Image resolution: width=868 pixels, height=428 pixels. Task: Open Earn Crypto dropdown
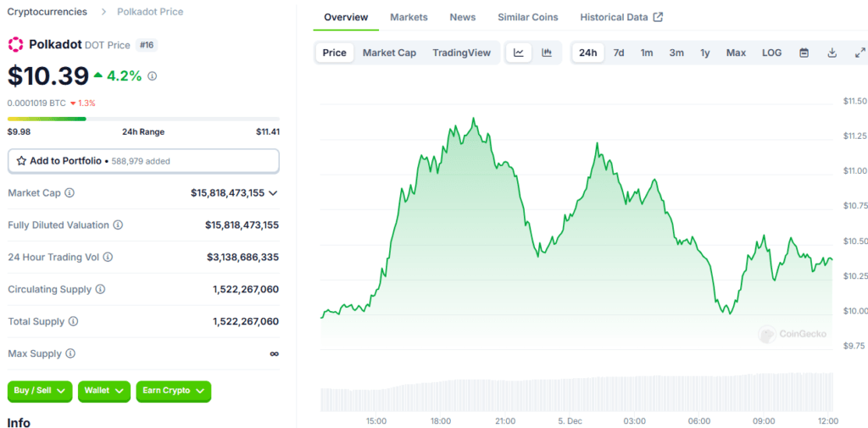[x=173, y=391]
